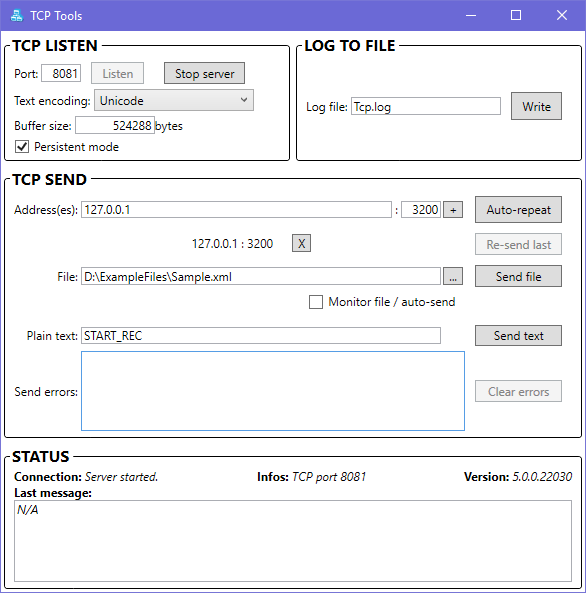Remove 127.0.0.1 : 3200 with X button

coord(301,243)
